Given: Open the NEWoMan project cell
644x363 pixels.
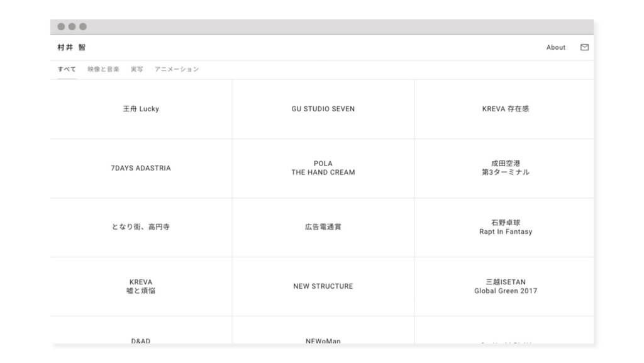Looking at the screenshot, I should pos(323,330).
